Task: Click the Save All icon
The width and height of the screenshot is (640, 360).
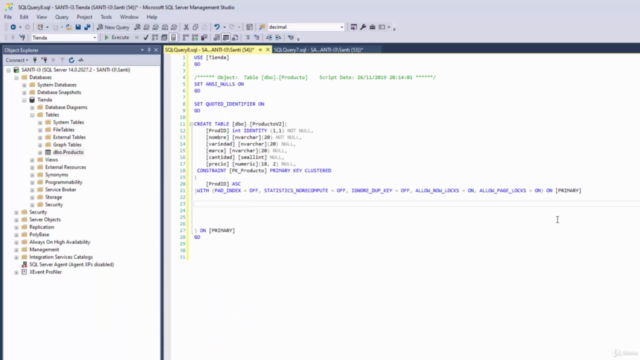Action: point(87,27)
